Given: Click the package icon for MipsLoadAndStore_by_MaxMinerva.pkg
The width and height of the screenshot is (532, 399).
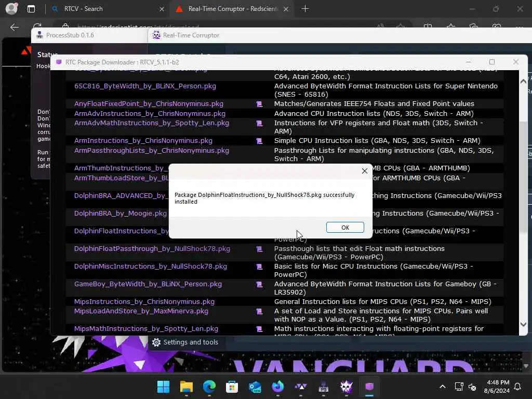Looking at the screenshot, I should coord(259,311).
